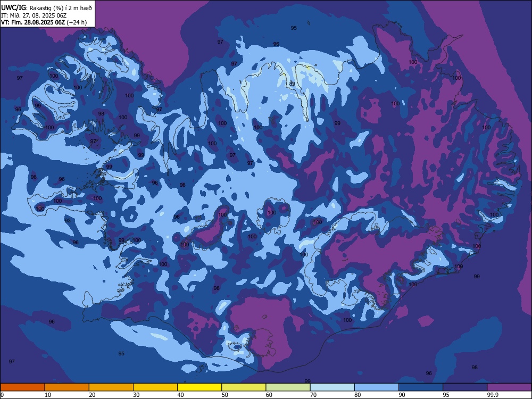This screenshot has height=399, width=532.
Task: Select the dark indigo 95–99.9 legend swatch
Action: click(465, 387)
